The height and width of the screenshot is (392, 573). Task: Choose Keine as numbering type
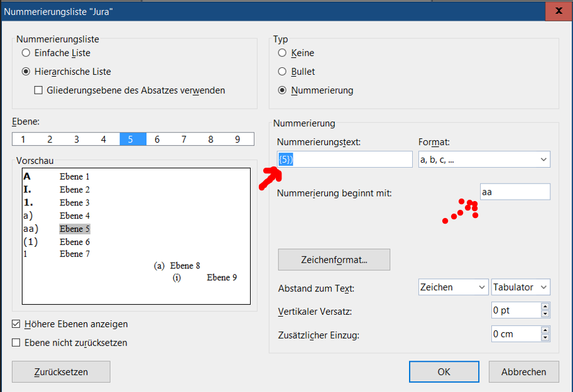(x=282, y=53)
